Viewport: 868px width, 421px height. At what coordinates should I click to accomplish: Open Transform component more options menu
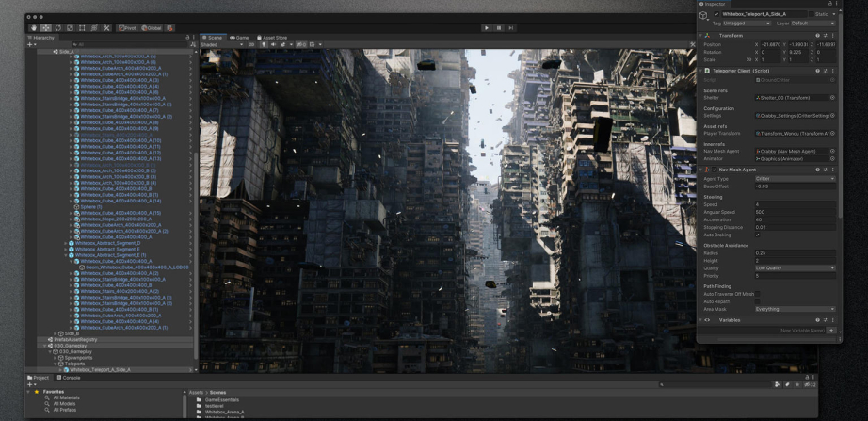coord(833,36)
